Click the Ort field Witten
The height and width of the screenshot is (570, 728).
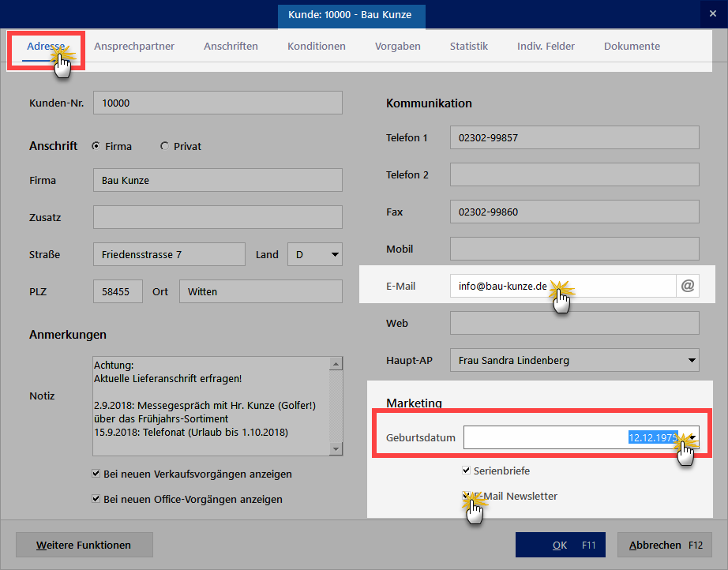(x=261, y=291)
